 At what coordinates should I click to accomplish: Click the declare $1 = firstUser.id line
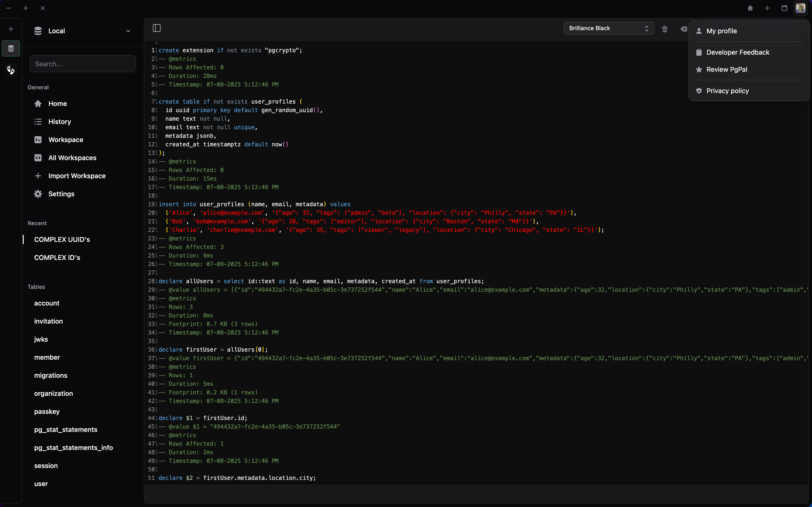coord(203,418)
